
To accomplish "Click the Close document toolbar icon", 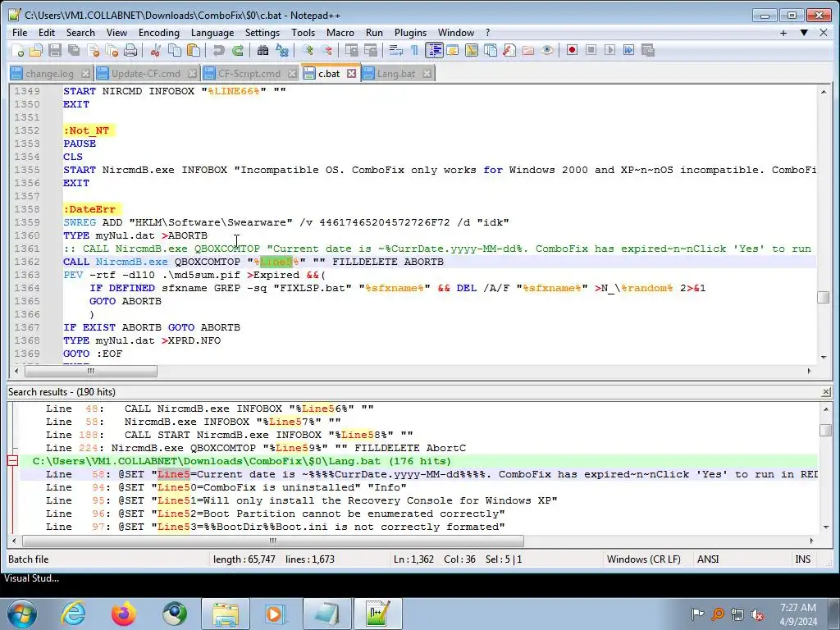I will pyautogui.click(x=93, y=50).
